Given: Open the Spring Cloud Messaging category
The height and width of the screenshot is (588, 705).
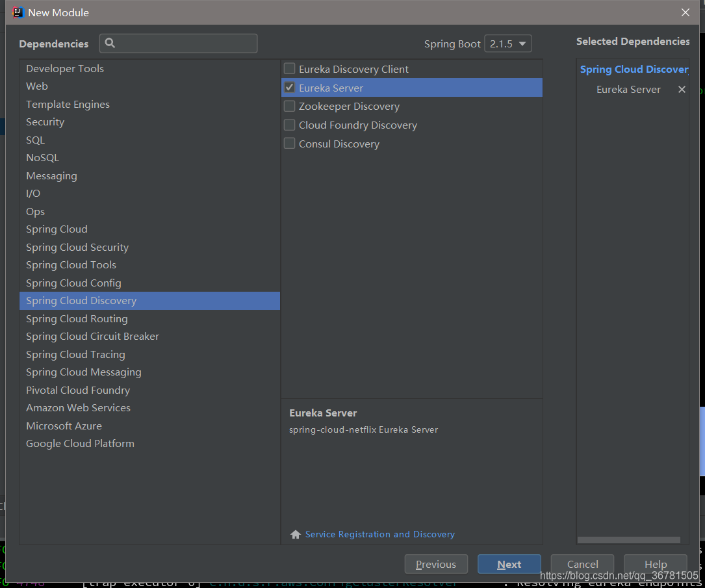Looking at the screenshot, I should coord(149,372).
